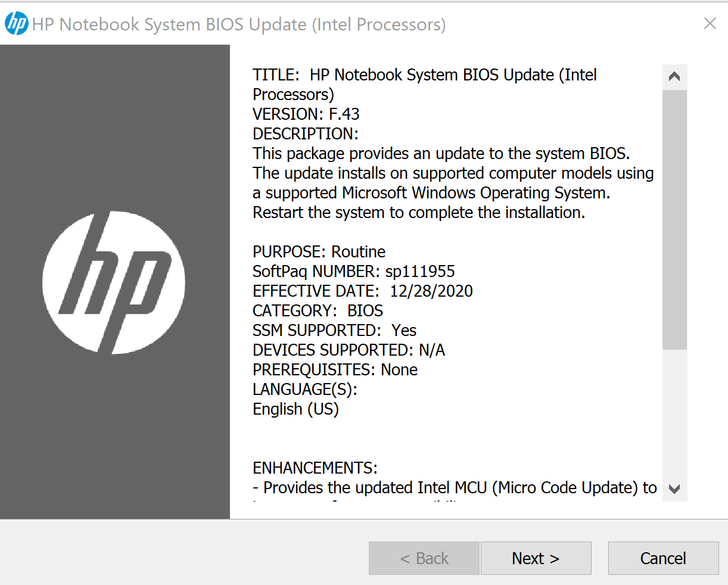The image size is (728, 585).
Task: Click the EFFECTIVE DATE 12/28/2020 line
Action: point(363,291)
